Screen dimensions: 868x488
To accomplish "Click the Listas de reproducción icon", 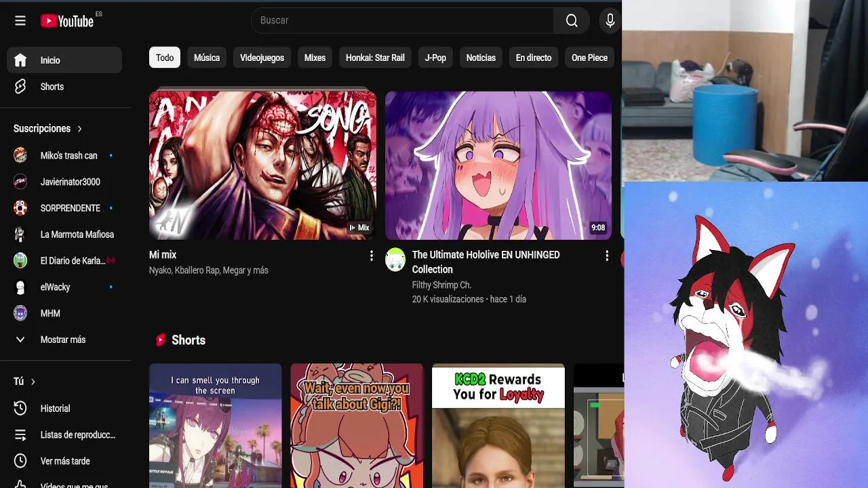I will [x=20, y=435].
